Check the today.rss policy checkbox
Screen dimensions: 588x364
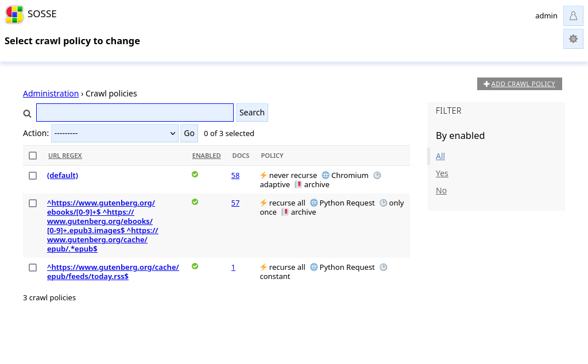tap(33, 268)
